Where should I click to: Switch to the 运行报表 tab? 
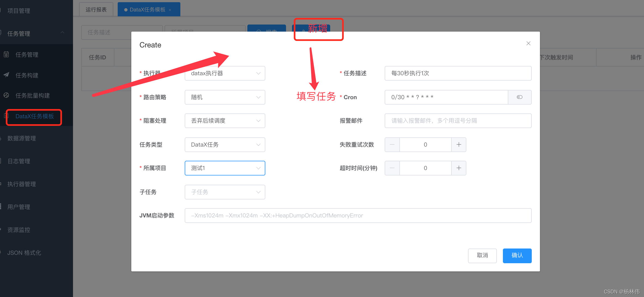[x=96, y=9]
